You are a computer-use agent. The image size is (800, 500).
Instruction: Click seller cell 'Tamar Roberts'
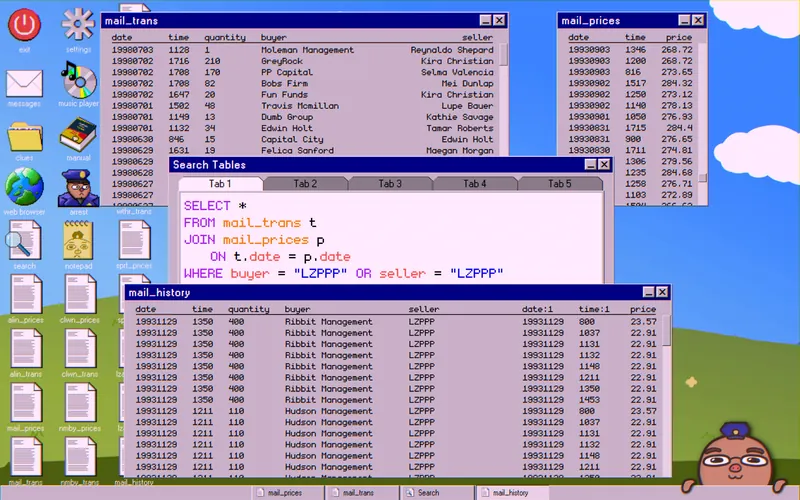(460, 129)
